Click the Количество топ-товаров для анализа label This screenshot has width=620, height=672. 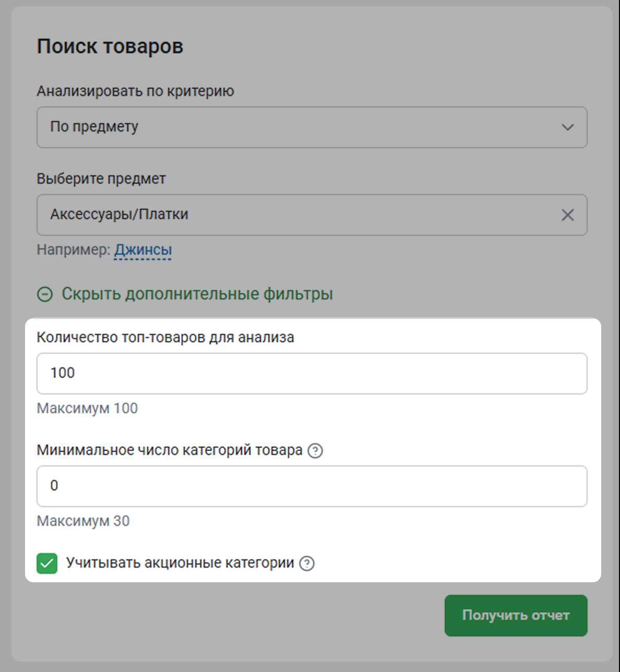tap(165, 338)
